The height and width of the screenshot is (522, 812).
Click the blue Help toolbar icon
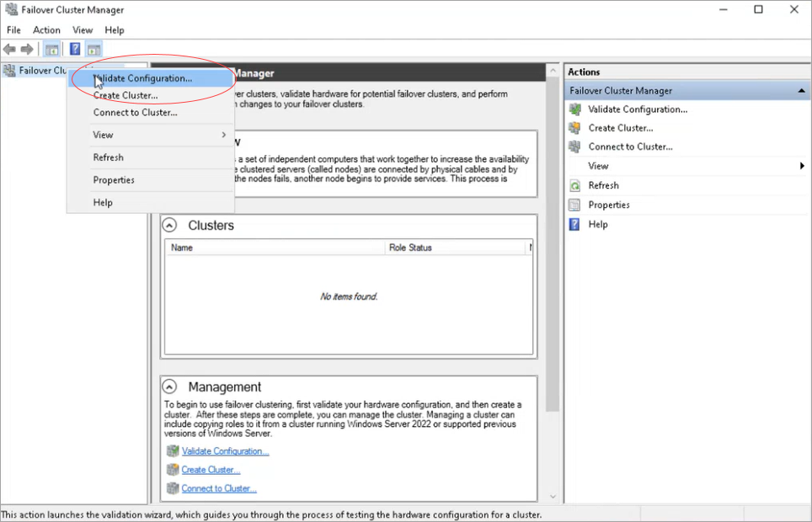(75, 49)
